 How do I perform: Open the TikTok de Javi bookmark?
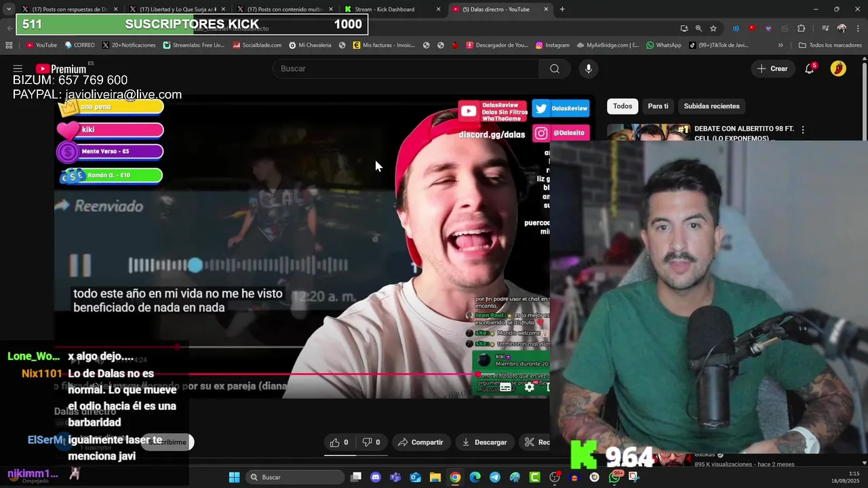(718, 45)
